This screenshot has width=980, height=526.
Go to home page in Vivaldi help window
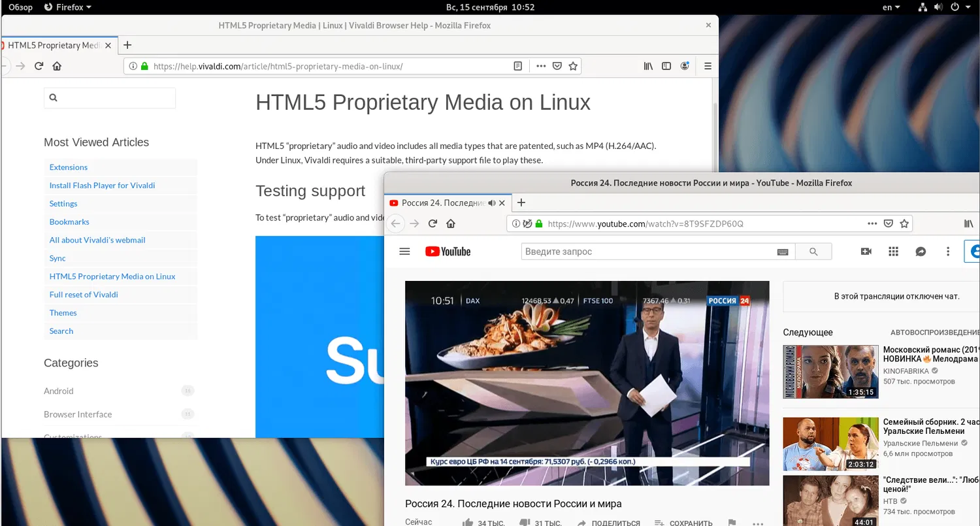pos(57,66)
